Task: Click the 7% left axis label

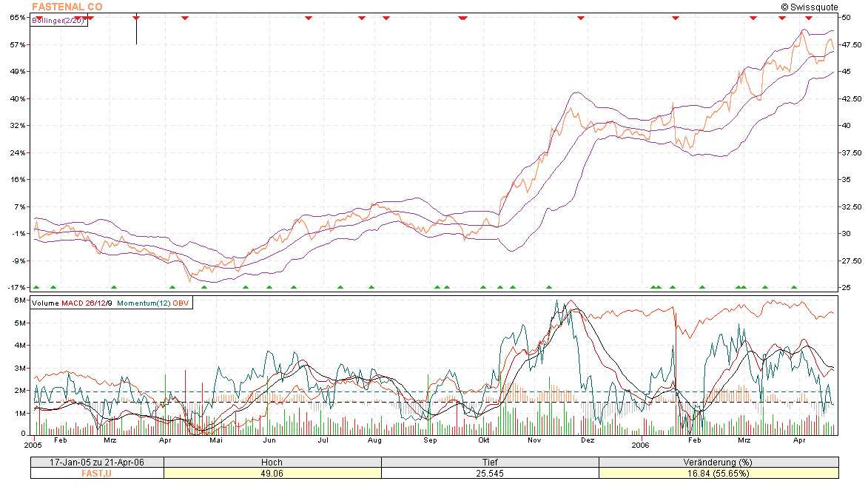Action: click(19, 206)
